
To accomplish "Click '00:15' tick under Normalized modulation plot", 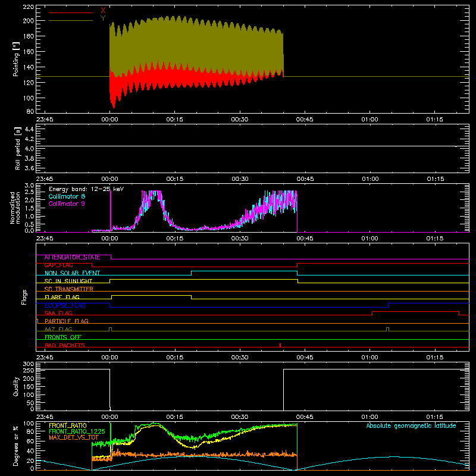I will (175, 239).
